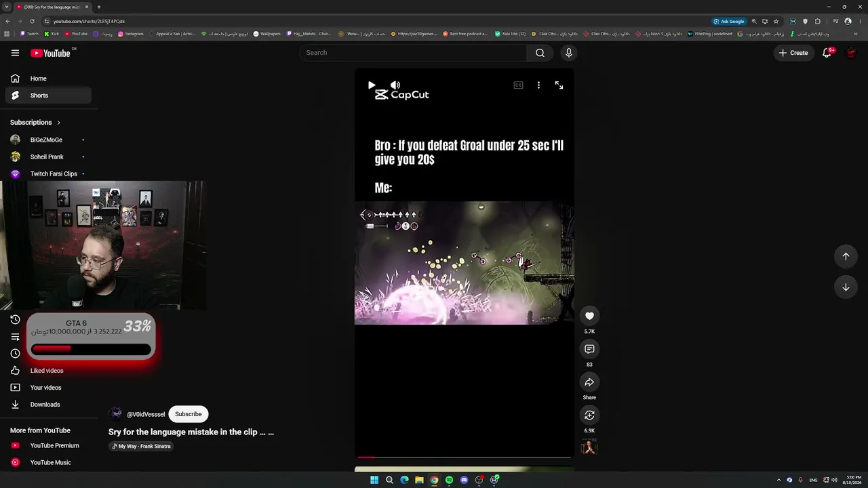This screenshot has height=488, width=868.
Task: Enter fullscreen for the Short
Action: point(559,85)
